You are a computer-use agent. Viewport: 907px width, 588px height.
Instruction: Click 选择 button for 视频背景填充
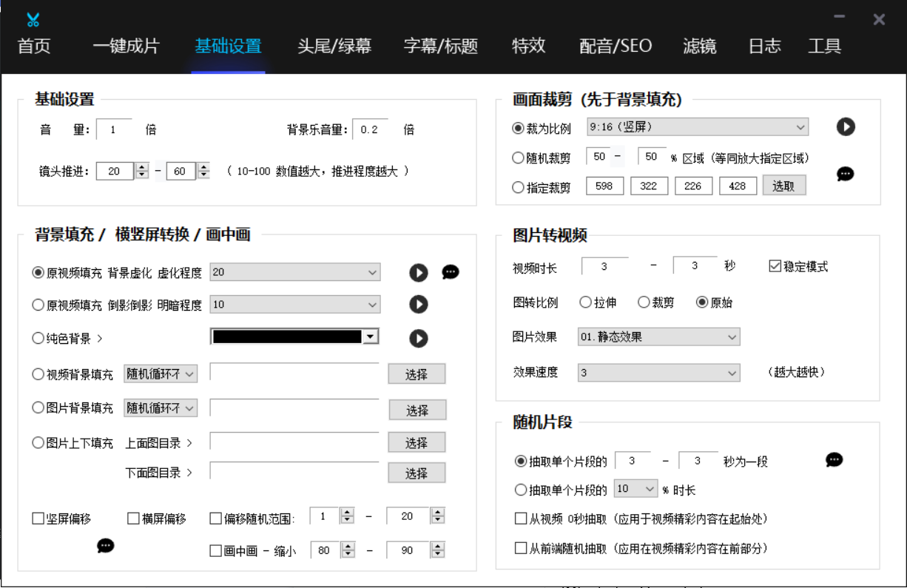pyautogui.click(x=417, y=374)
